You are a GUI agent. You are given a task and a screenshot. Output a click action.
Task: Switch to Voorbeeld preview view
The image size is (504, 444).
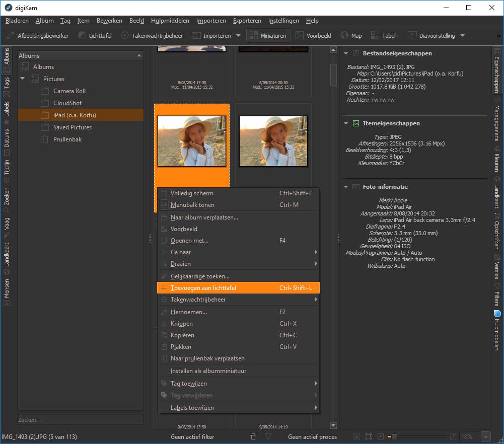313,36
